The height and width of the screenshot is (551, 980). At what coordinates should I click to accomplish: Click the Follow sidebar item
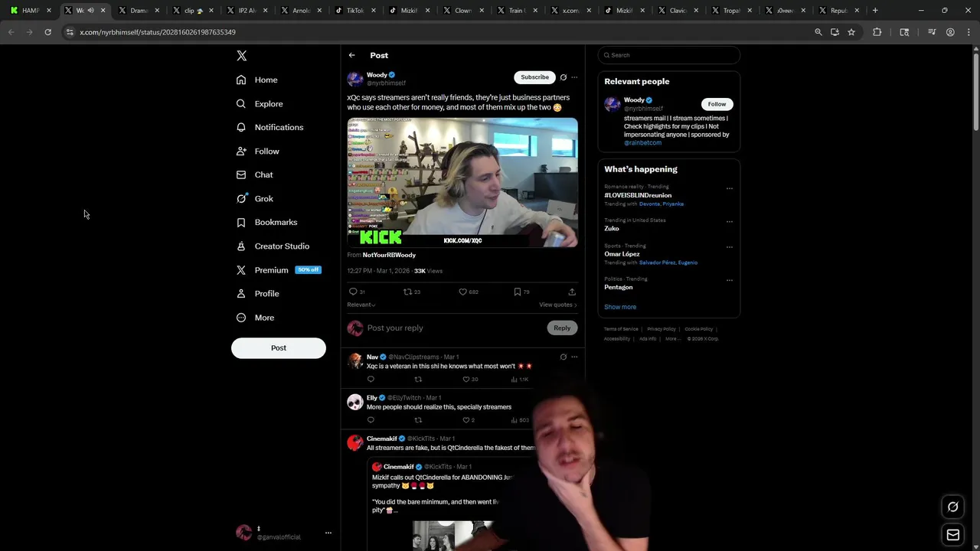click(x=257, y=151)
